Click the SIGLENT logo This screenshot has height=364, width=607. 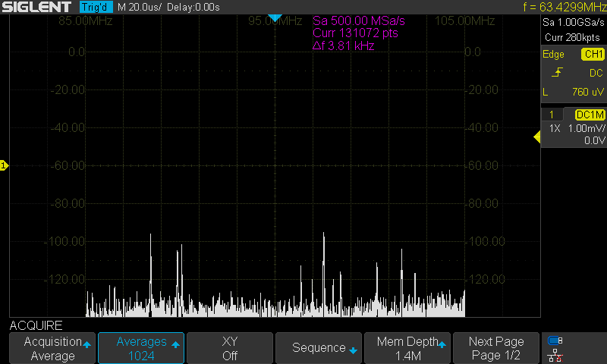click(x=36, y=7)
